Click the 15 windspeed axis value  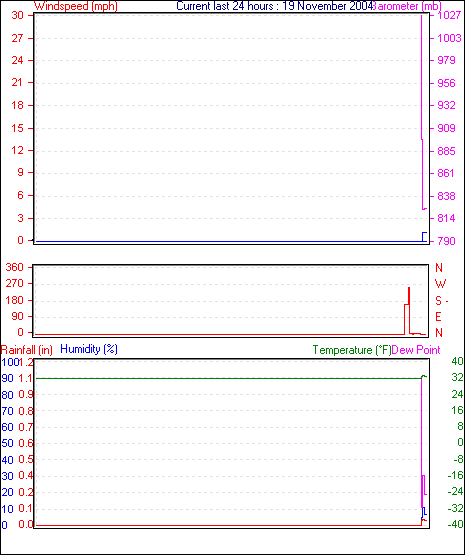[17, 128]
